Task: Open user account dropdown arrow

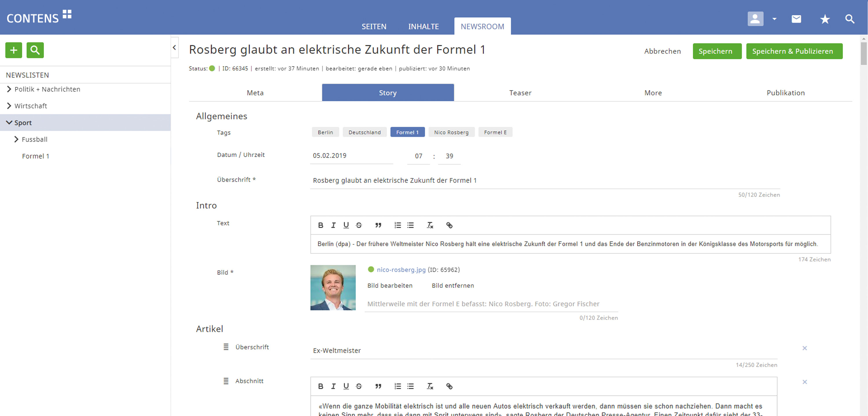Action: 774,19
